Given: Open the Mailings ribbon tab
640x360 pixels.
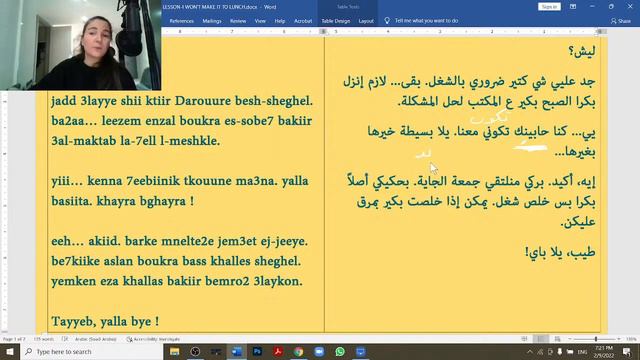Looking at the screenshot, I should pyautogui.click(x=212, y=21).
